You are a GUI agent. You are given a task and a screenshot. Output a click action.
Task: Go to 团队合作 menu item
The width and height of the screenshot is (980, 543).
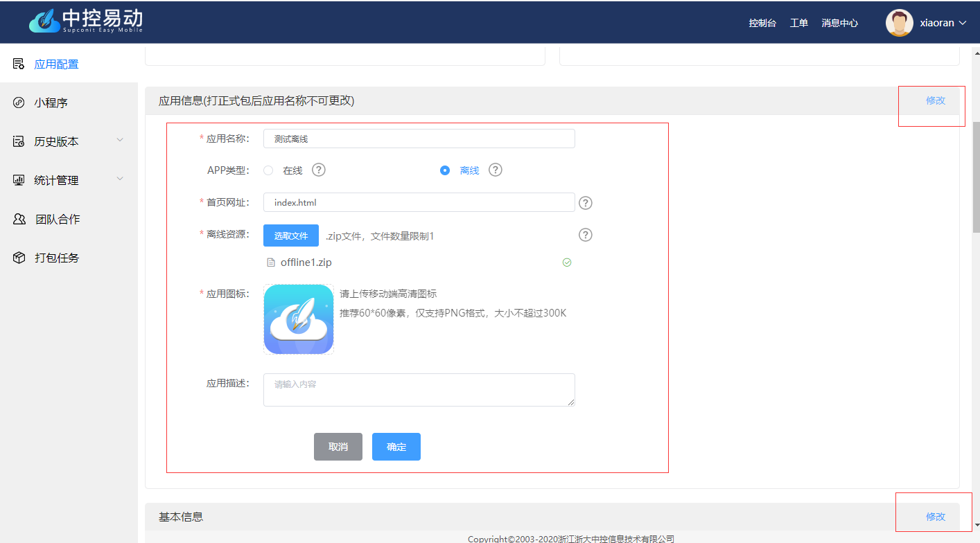click(69, 219)
